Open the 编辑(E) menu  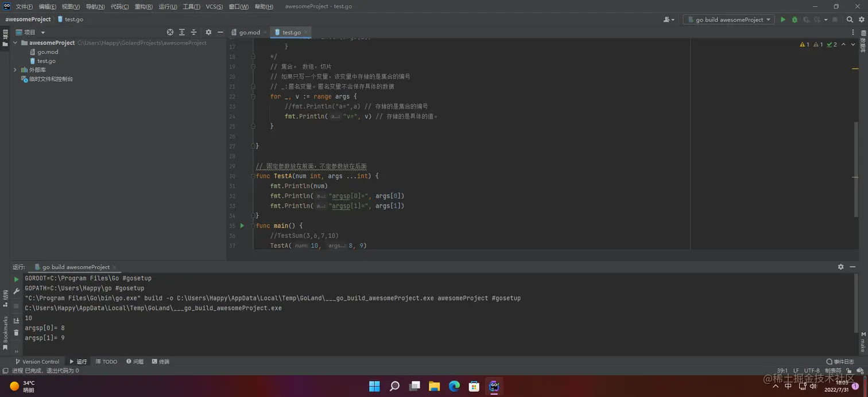(48, 6)
